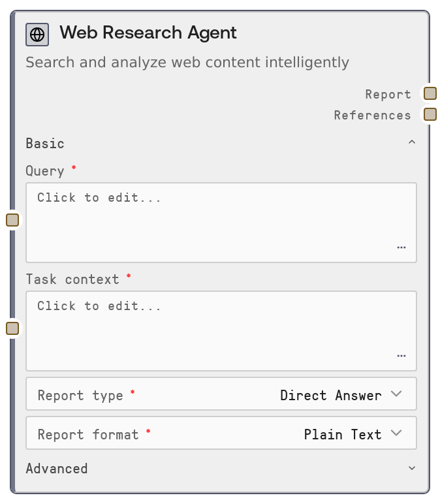Click the Basic section header label

click(x=45, y=144)
